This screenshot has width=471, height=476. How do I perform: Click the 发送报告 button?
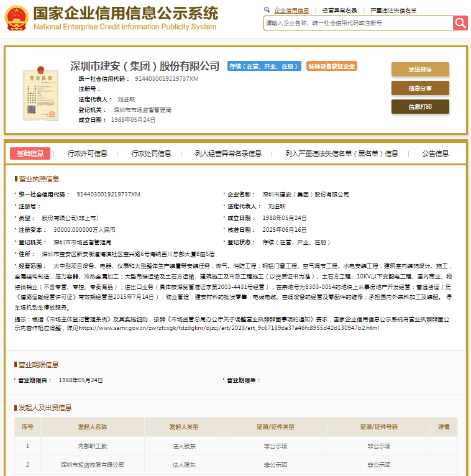420,70
